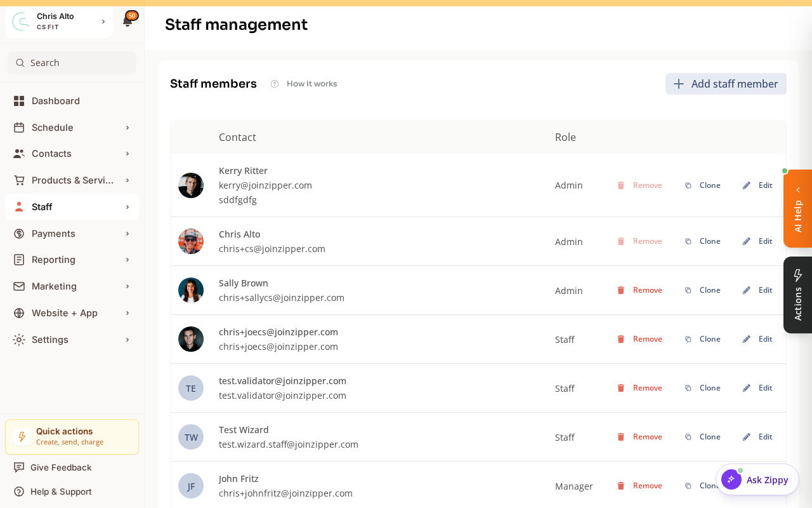This screenshot has height=508, width=812.
Task: Open the How it works link
Action: point(311,84)
